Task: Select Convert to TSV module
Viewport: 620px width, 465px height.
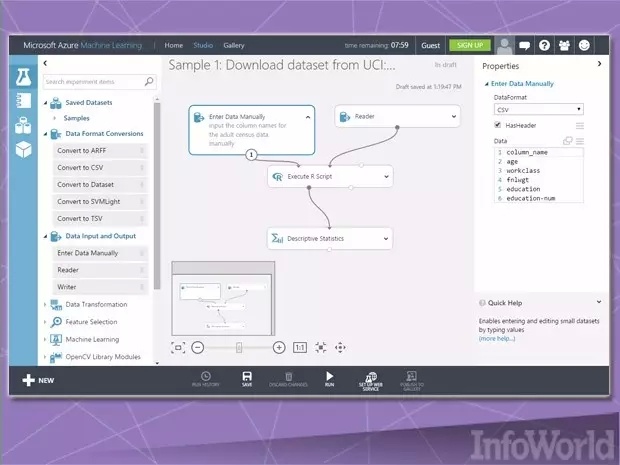Action: pos(100,219)
